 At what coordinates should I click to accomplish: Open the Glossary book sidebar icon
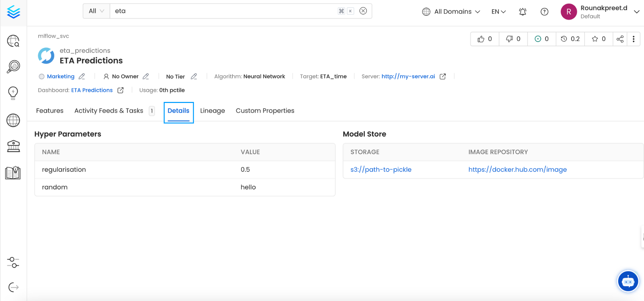click(13, 173)
